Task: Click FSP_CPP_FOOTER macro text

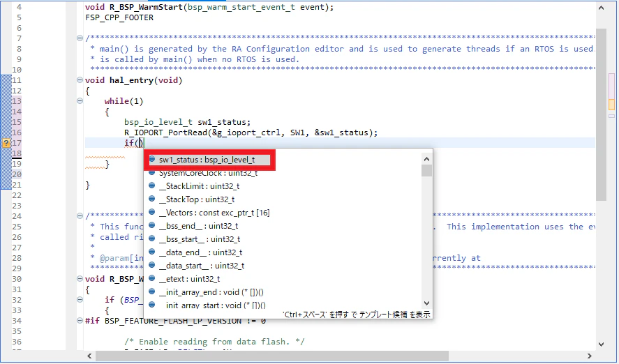Action: point(119,17)
